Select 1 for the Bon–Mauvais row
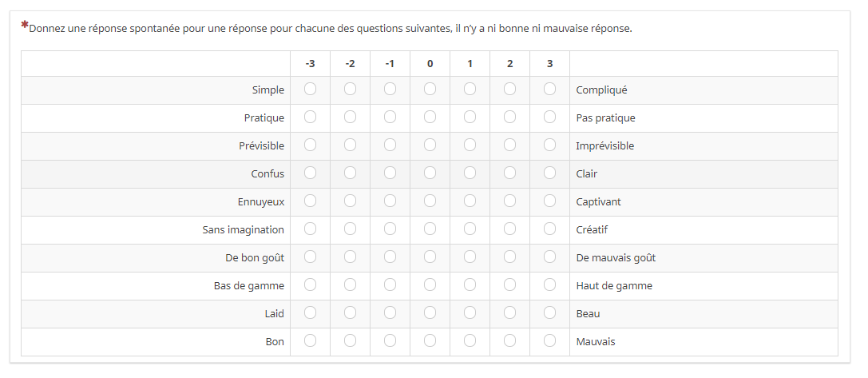868x378 pixels. pos(470,341)
